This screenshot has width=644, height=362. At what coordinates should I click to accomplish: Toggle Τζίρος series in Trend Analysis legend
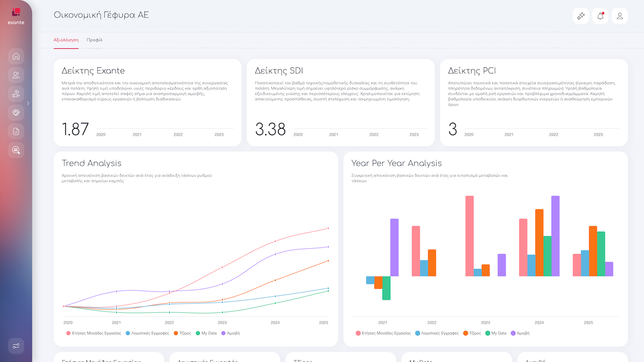point(183,333)
